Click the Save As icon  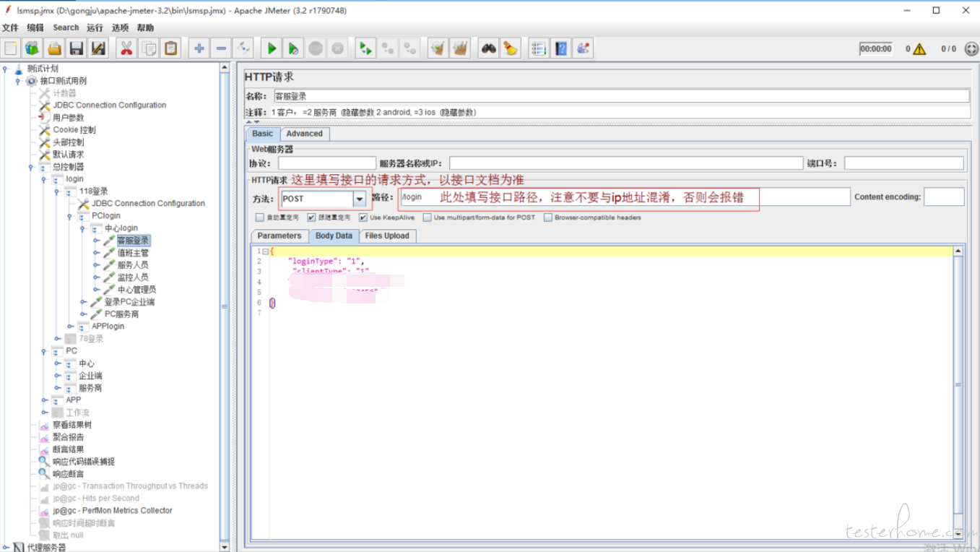(99, 48)
